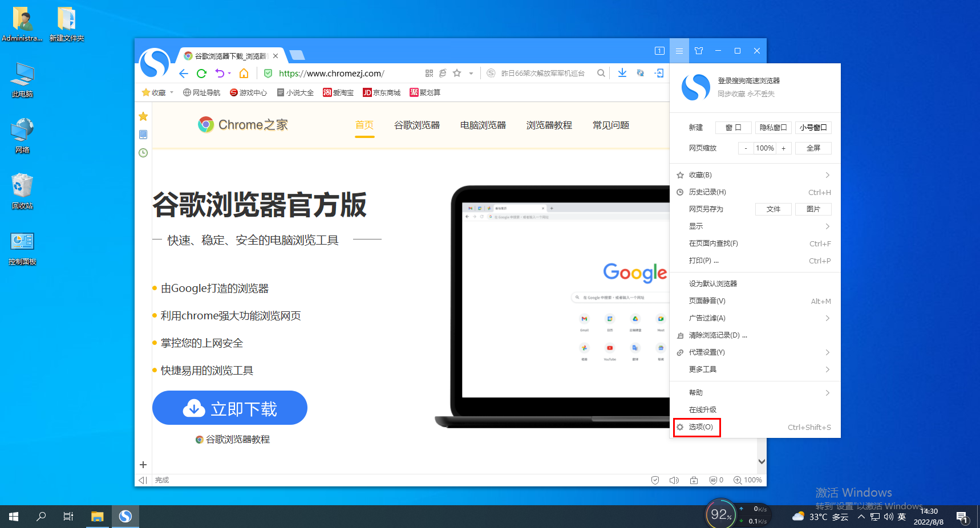Viewport: 980px width, 528px height.
Task: Click the home icon in the toolbar
Action: [244, 73]
